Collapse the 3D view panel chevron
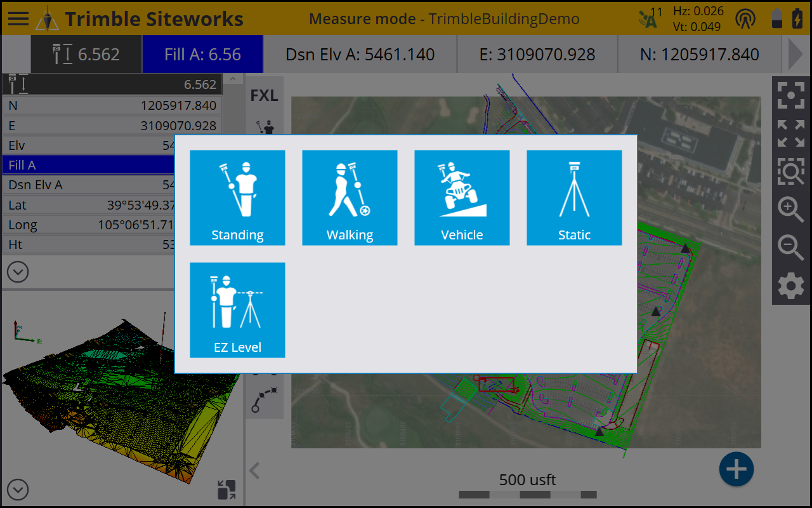The width and height of the screenshot is (812, 508). coord(18,490)
